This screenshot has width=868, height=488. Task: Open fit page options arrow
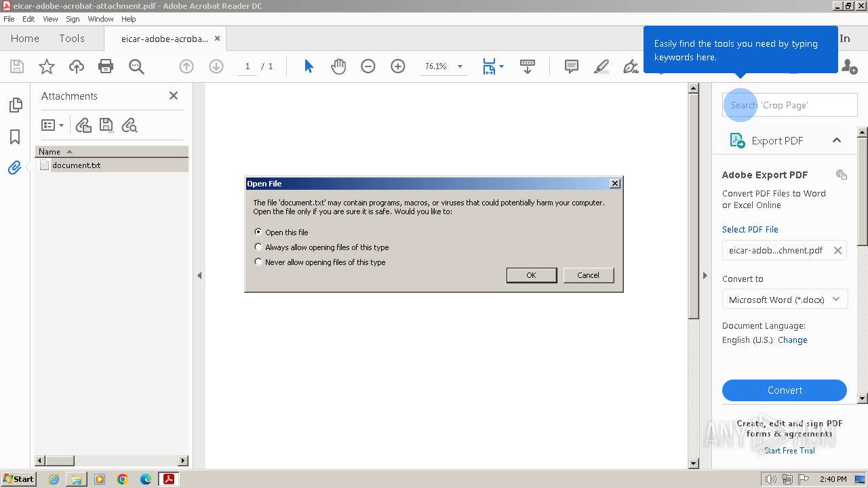(502, 66)
